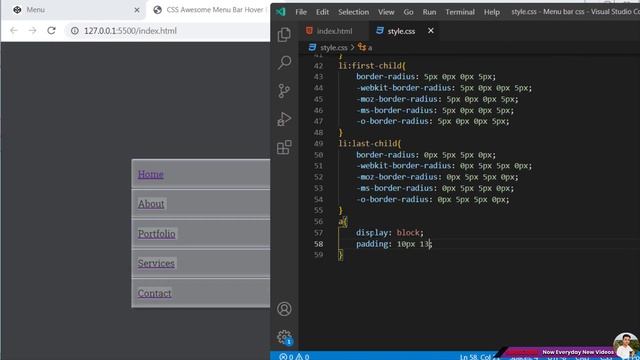Open the Selection menu

pos(353,12)
